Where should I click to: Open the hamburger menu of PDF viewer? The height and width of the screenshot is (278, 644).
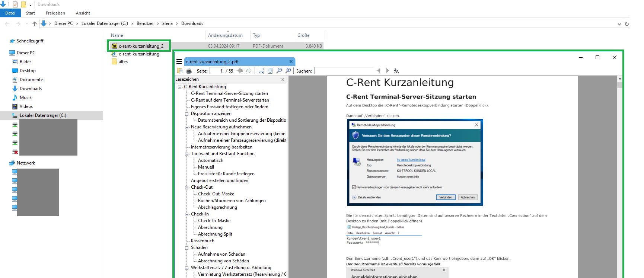point(179,62)
